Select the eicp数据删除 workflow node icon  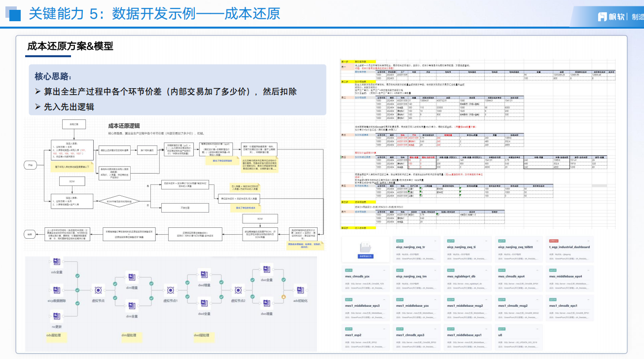(x=57, y=291)
